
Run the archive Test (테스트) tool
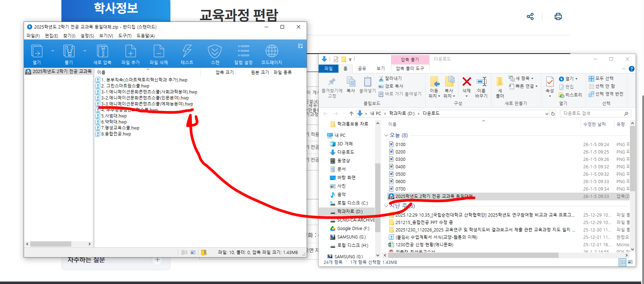[x=187, y=52]
